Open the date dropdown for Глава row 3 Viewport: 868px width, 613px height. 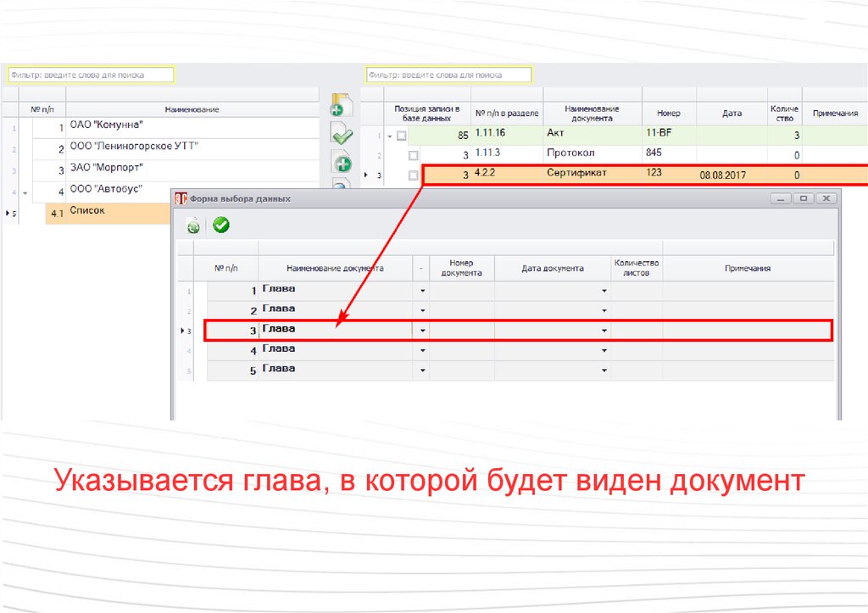[x=604, y=331]
